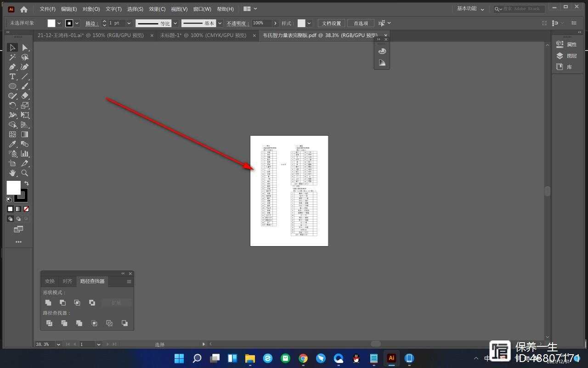Apply Minus Front in Pathfinder panel

[x=63, y=303]
